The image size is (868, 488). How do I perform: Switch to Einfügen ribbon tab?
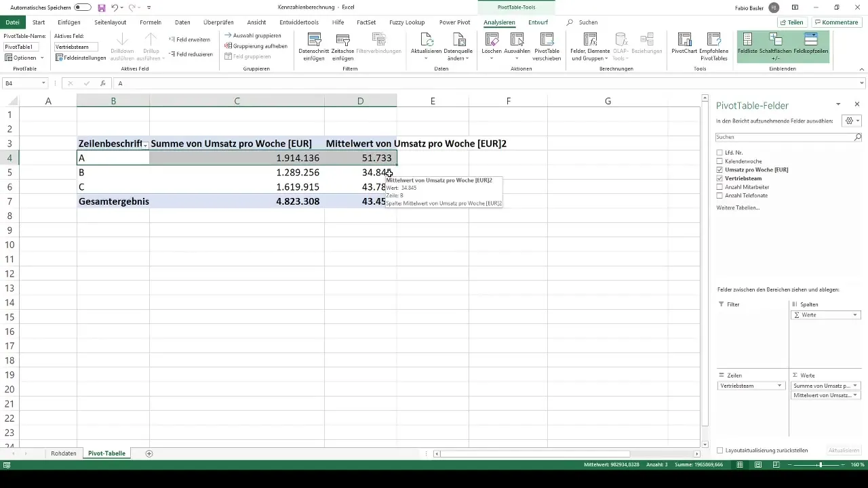(x=69, y=22)
